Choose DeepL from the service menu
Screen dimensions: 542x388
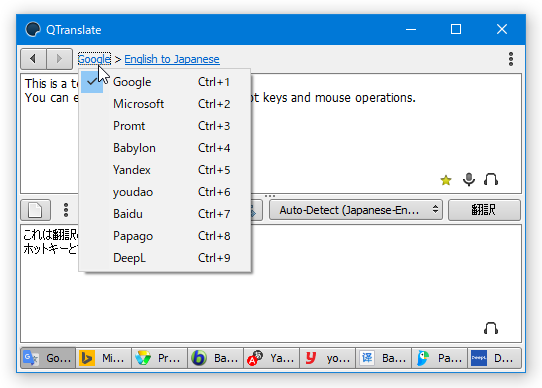165,258
